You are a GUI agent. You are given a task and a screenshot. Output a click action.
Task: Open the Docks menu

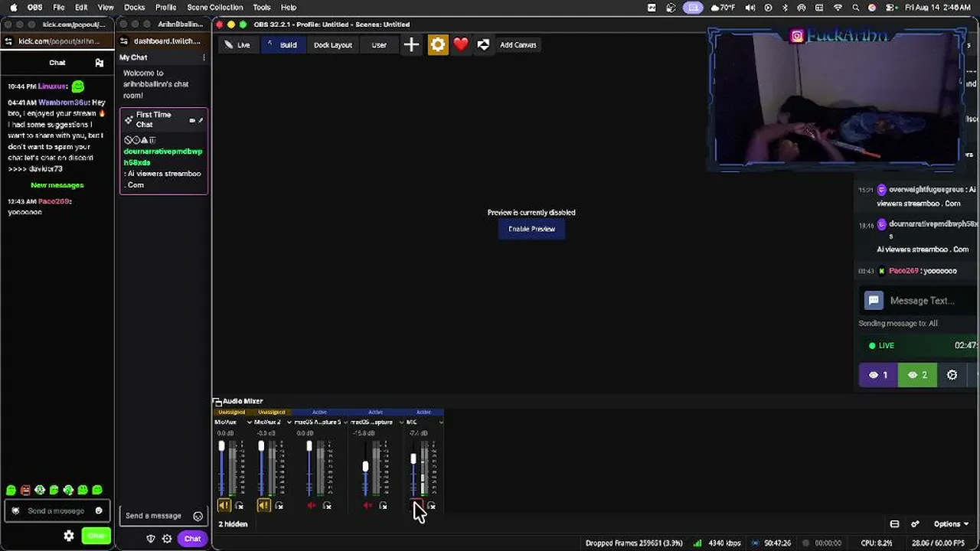coord(135,8)
